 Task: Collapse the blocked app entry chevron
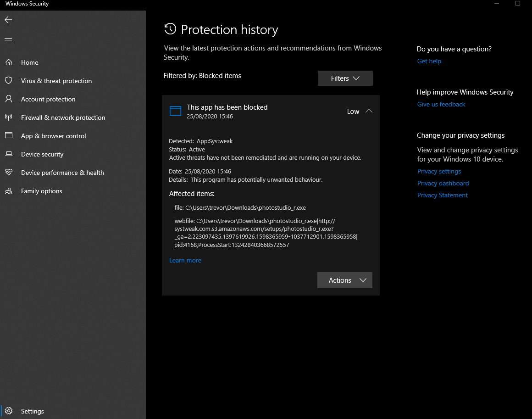(x=369, y=111)
